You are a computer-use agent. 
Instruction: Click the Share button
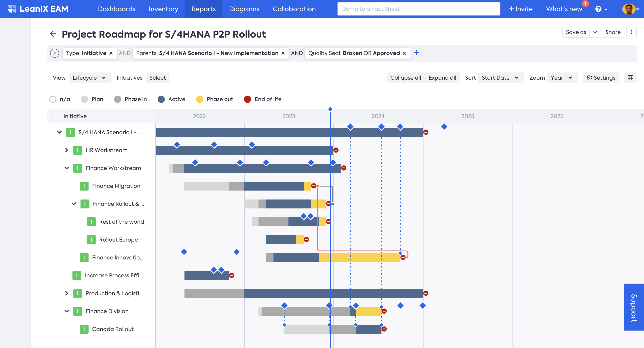point(613,32)
